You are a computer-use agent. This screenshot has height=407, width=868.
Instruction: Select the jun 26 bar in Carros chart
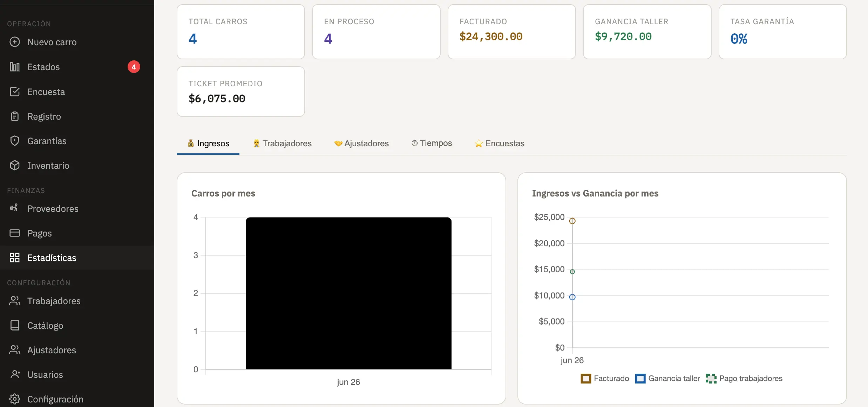[348, 293]
